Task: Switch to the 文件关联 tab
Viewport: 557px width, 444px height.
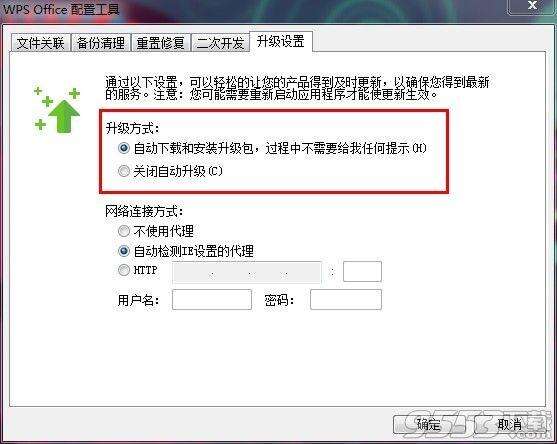Action: (x=40, y=43)
